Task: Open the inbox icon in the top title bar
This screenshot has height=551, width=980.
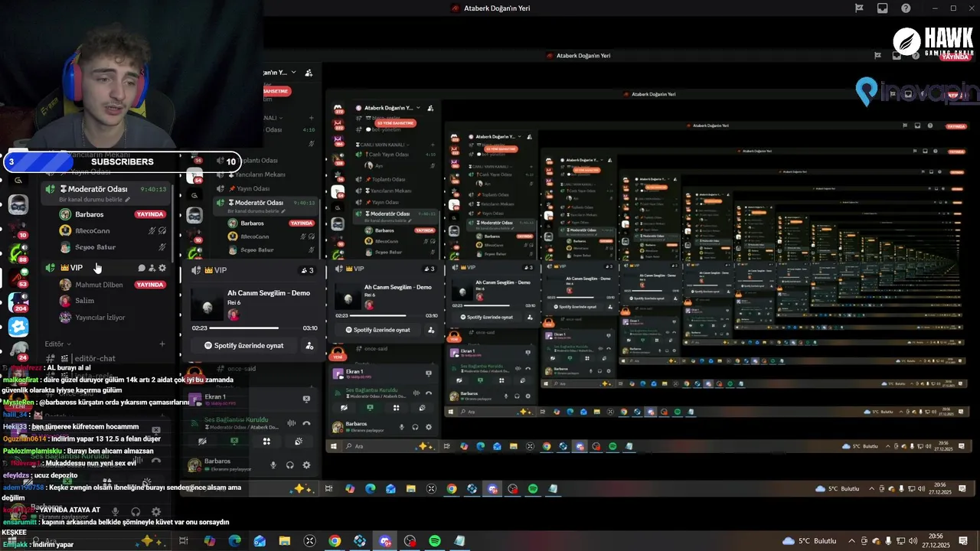Action: tap(883, 8)
